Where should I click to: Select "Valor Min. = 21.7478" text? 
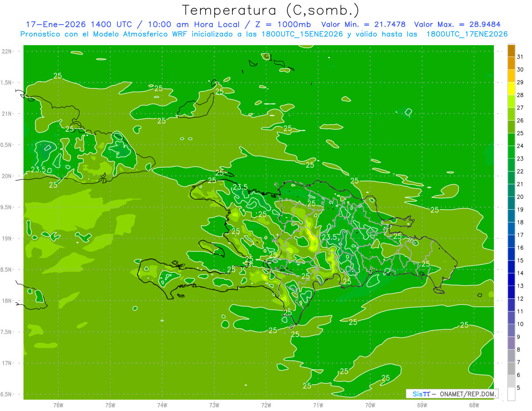pyautogui.click(x=364, y=24)
